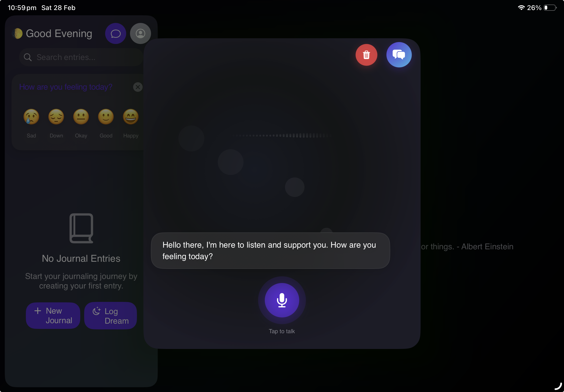Choose the Happy mood emoji
Screen dimensions: 564x392
pyautogui.click(x=131, y=117)
